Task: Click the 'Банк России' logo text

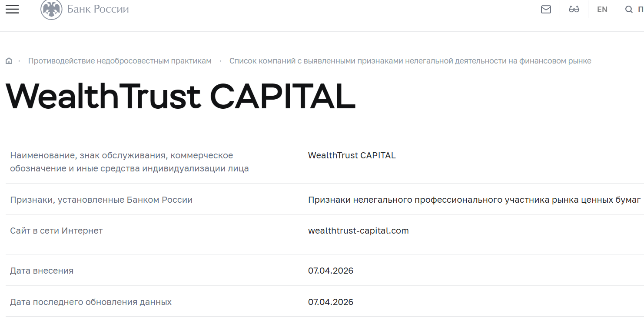Action: click(98, 8)
